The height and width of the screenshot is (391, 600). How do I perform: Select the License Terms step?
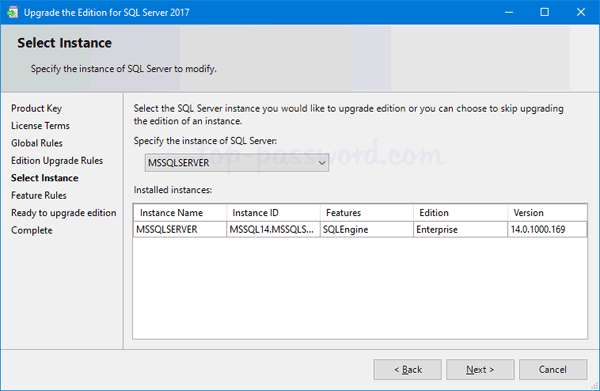point(40,125)
